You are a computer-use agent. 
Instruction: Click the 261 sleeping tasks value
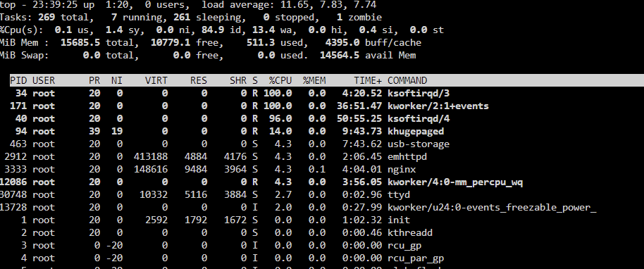pyautogui.click(x=182, y=17)
